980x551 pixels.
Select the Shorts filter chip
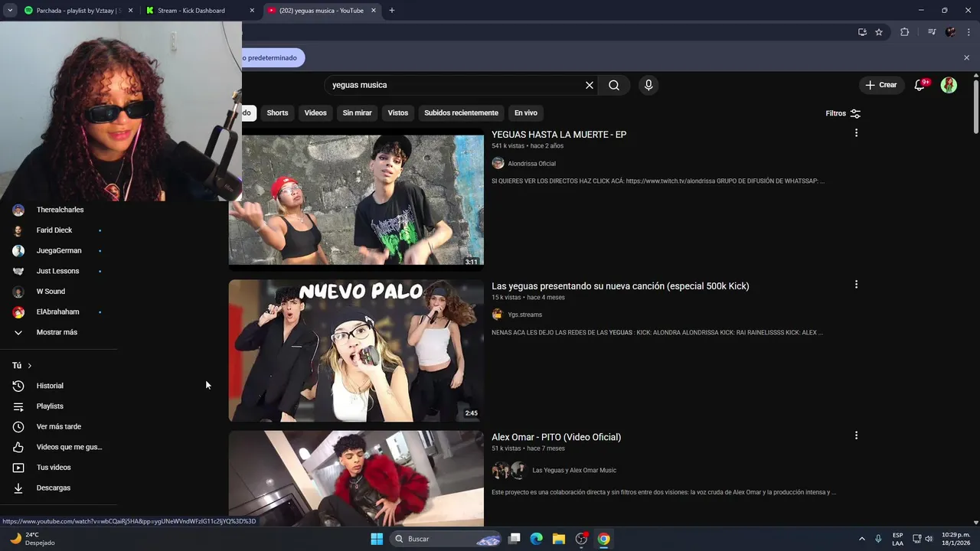click(x=277, y=112)
